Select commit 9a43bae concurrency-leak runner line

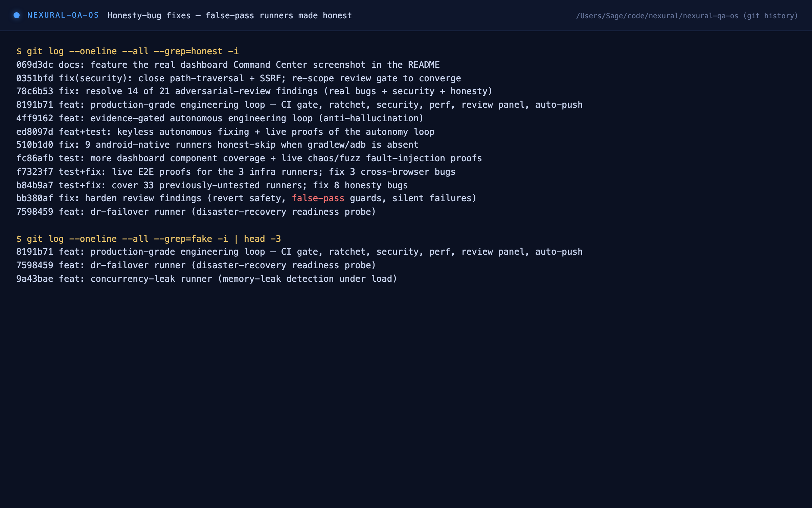[x=207, y=279]
